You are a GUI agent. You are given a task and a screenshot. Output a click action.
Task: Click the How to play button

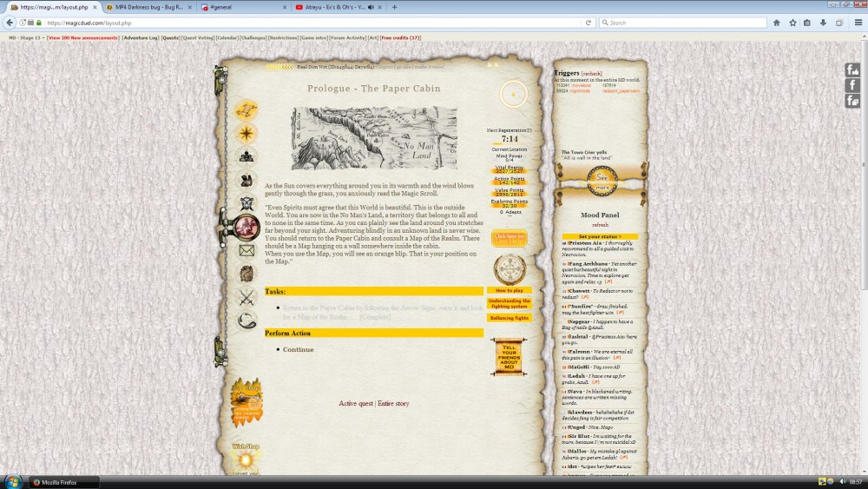pos(509,290)
